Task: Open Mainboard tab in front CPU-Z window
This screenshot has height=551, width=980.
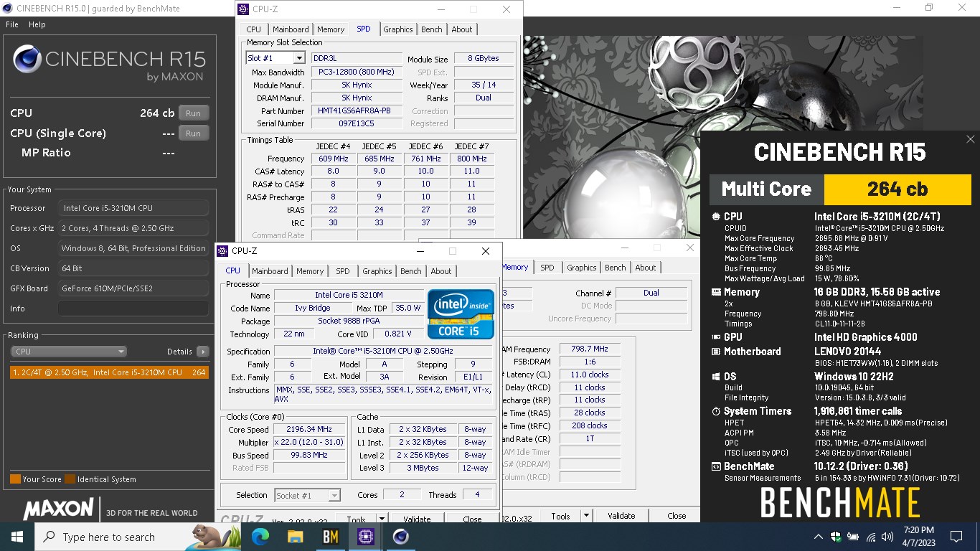Action: pos(270,271)
